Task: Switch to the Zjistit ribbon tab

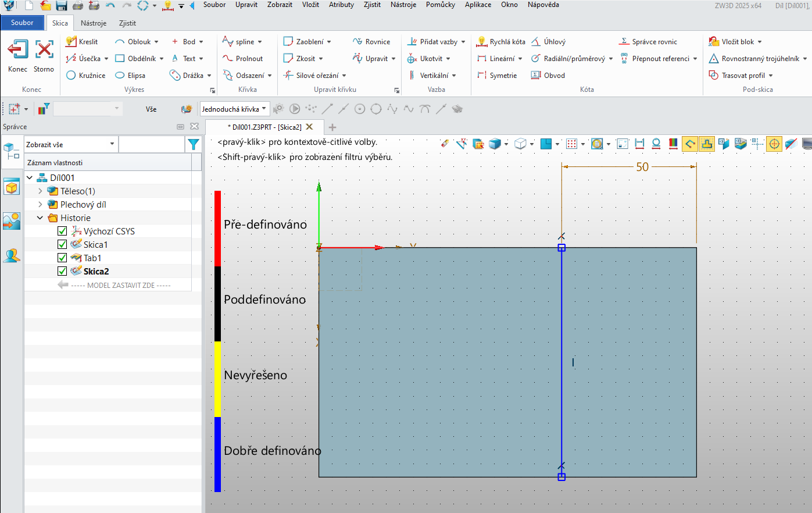Action: click(x=127, y=23)
